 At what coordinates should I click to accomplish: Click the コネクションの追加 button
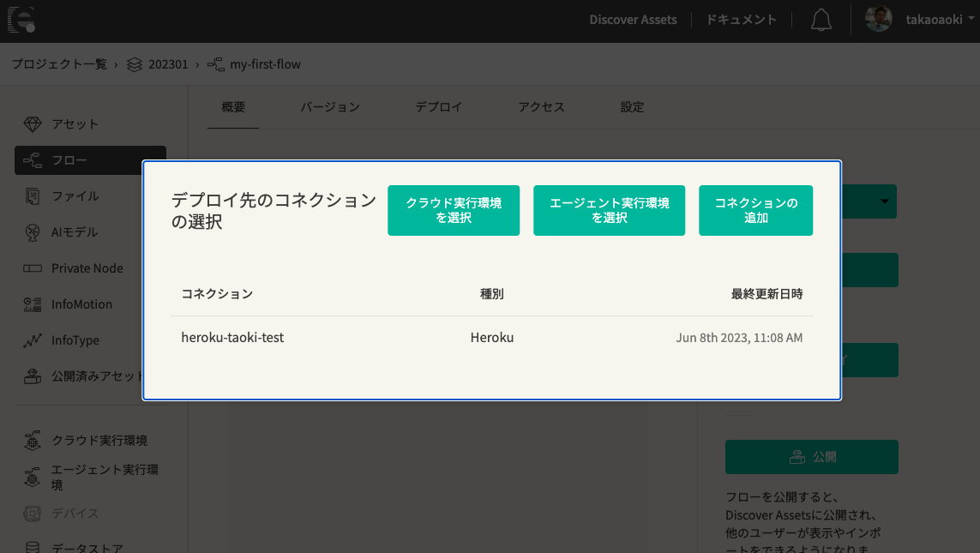coord(755,210)
